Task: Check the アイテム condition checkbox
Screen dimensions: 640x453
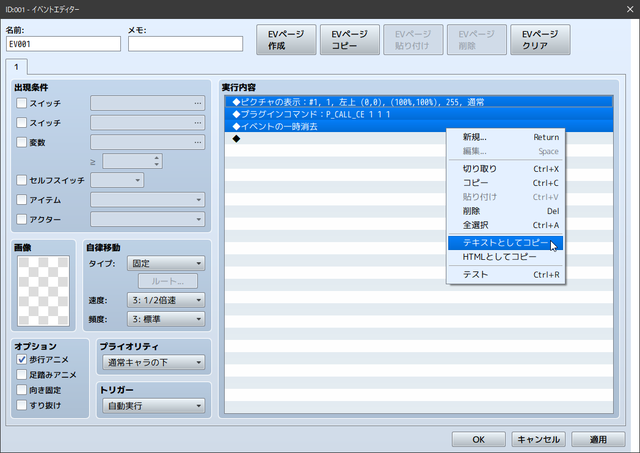Action: (x=22, y=200)
